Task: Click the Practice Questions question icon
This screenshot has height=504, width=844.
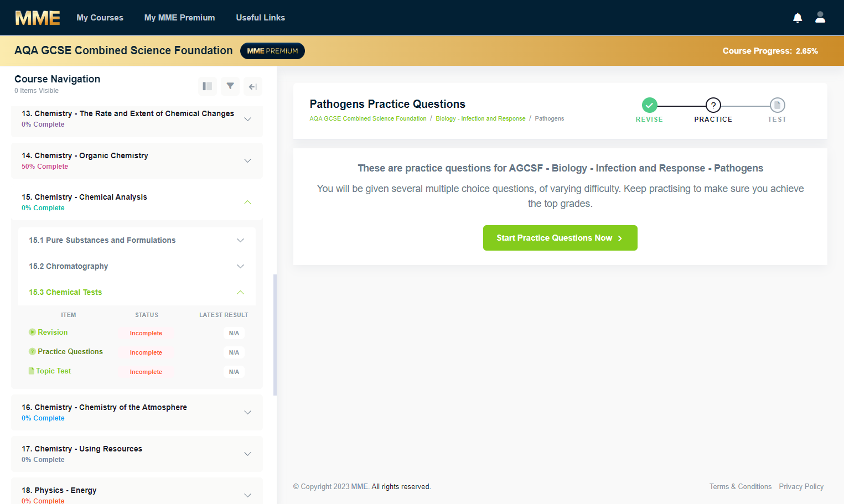Action: click(32, 351)
